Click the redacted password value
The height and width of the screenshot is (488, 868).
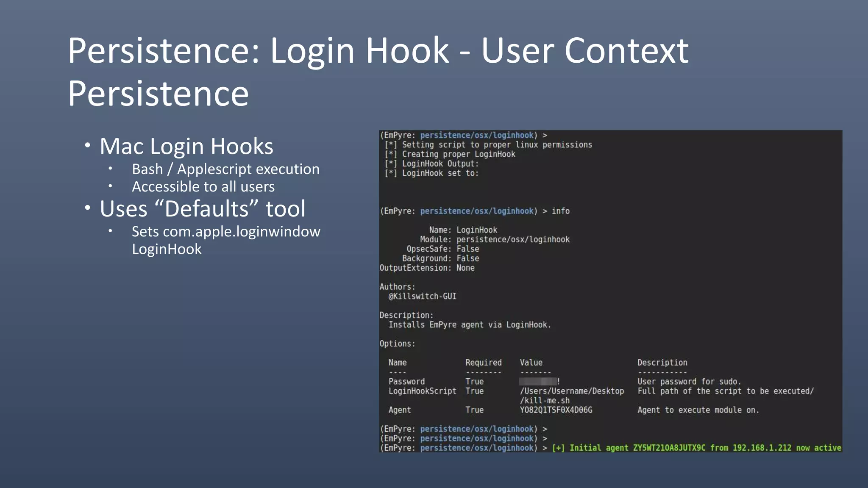pos(539,382)
